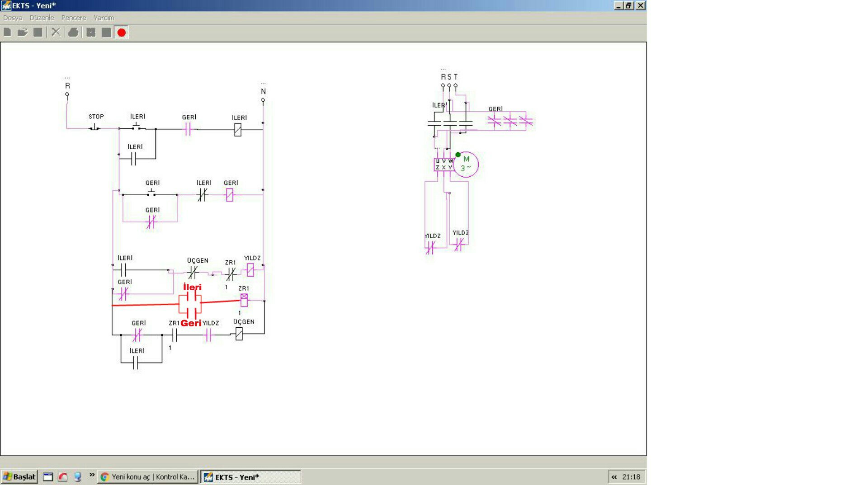
Task: Click the 21:18 taskbar clock
Action: (x=631, y=477)
